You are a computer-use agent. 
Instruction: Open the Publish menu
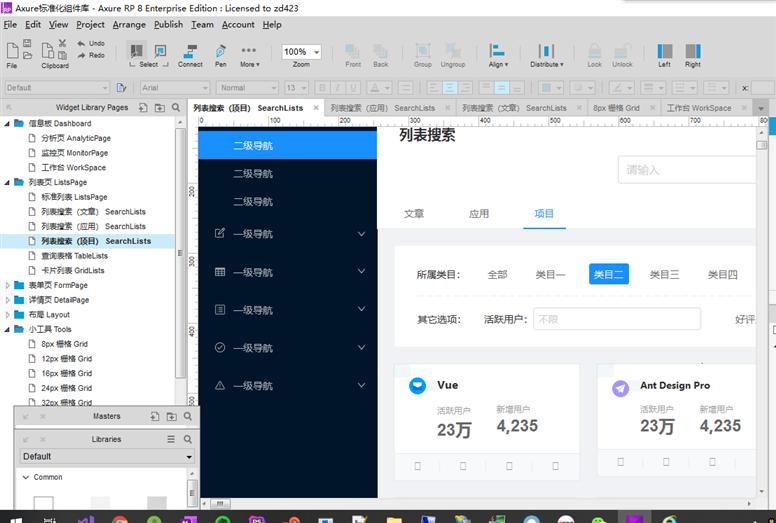point(168,25)
